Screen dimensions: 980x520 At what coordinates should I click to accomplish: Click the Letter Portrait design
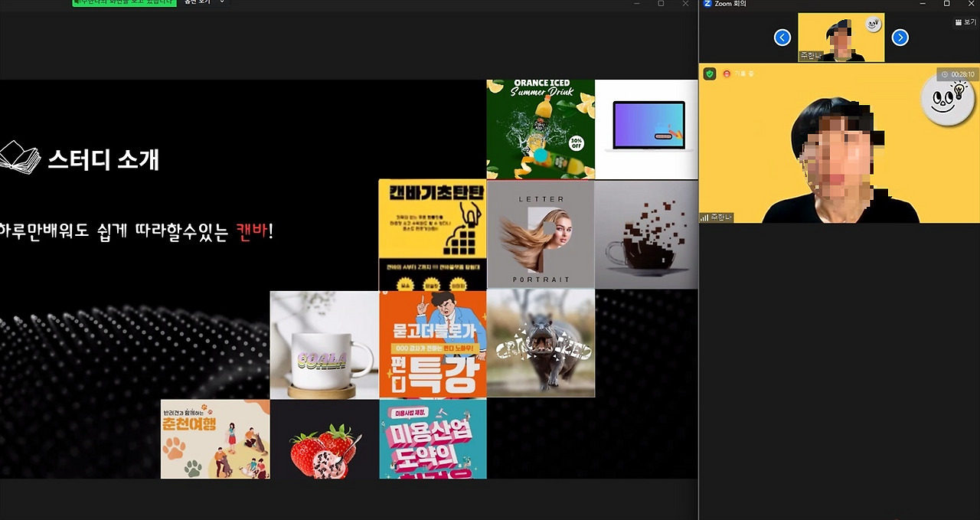tap(541, 234)
